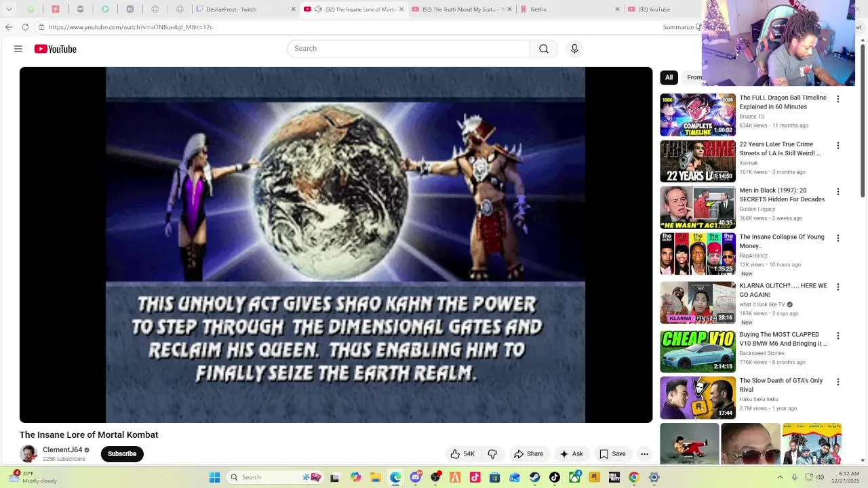This screenshot has height=488, width=868.
Task: Subscribe to ClementJ64 channel
Action: 122,454
